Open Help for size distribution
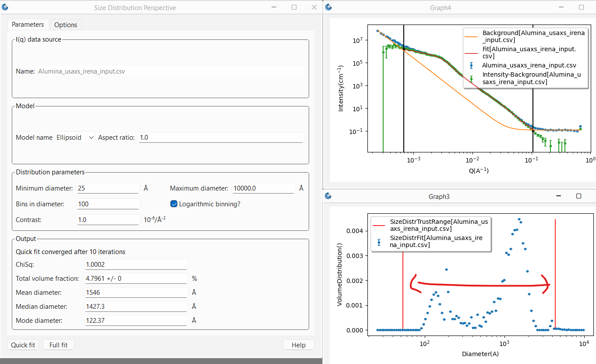 click(298, 345)
